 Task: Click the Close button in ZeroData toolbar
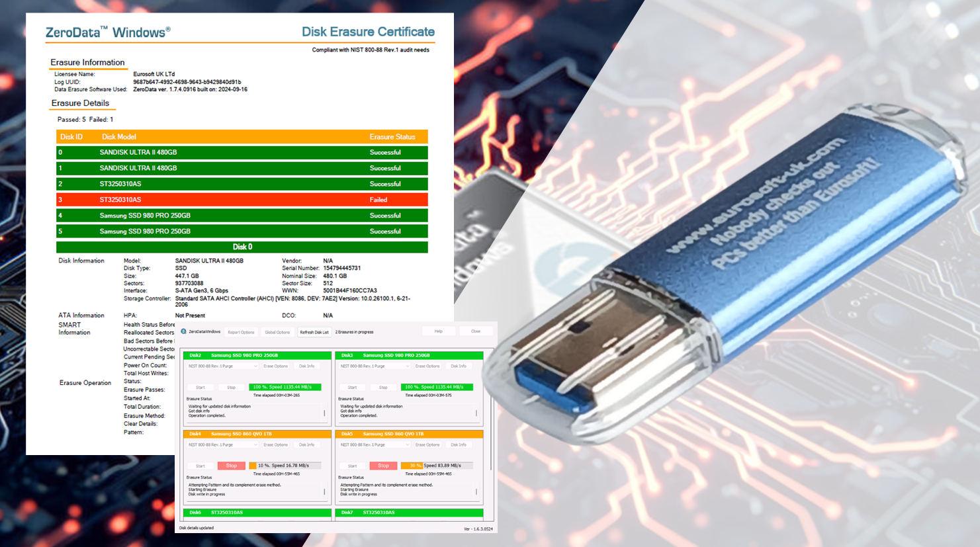click(476, 331)
